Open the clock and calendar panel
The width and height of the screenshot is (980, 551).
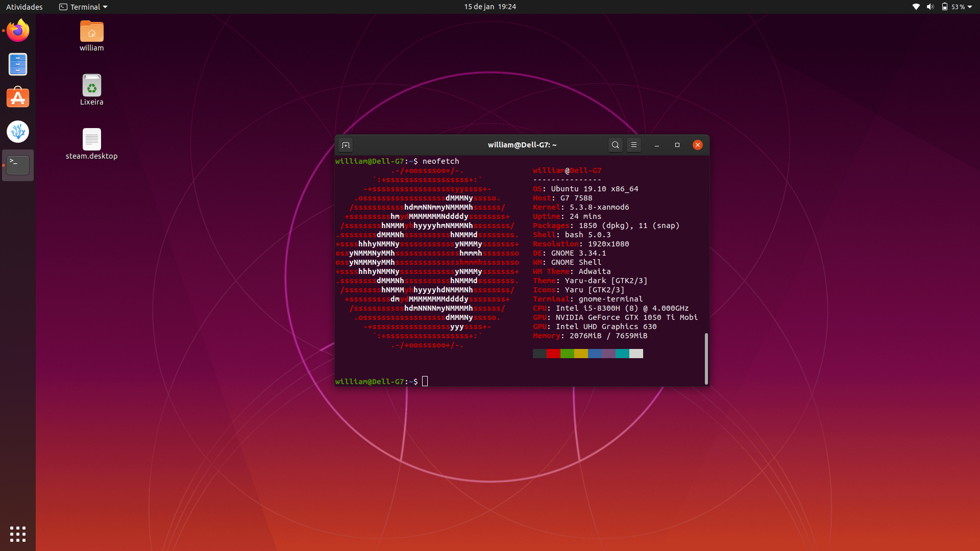[489, 7]
